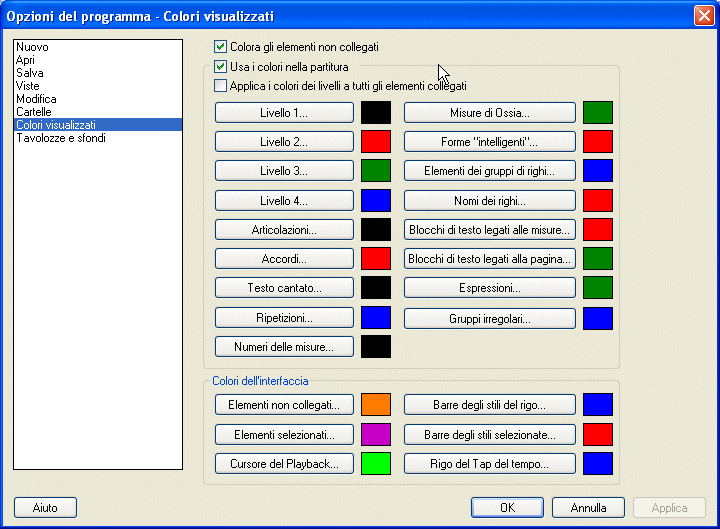Image resolution: width=720 pixels, height=529 pixels.
Task: Click the green swatch beside Misure di Ossia
Action: (x=597, y=112)
